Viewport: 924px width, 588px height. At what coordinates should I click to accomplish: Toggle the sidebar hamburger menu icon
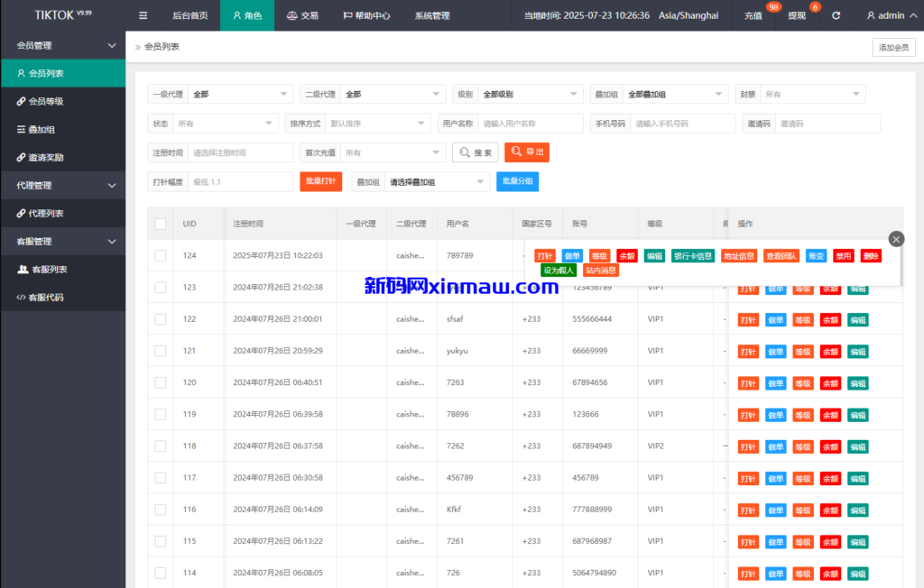(142, 15)
